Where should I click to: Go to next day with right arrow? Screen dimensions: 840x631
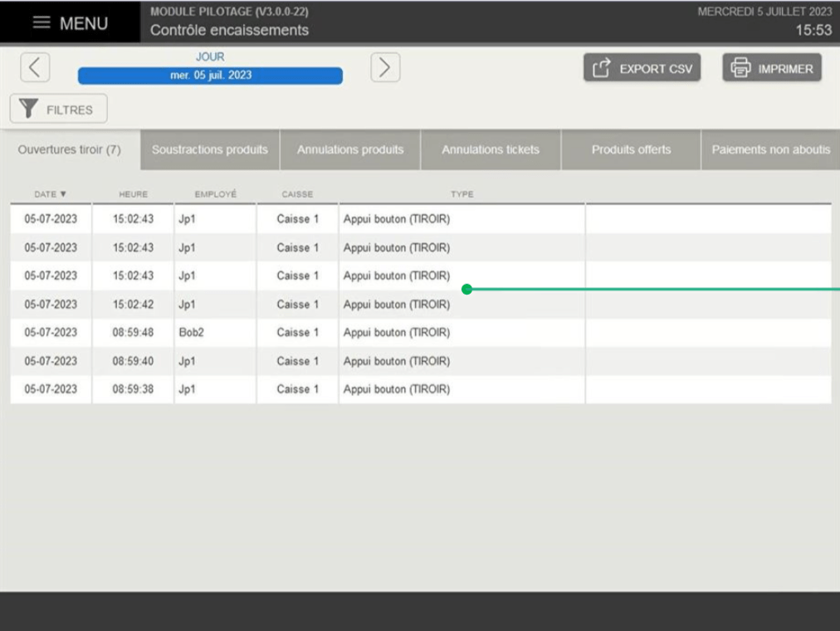385,68
